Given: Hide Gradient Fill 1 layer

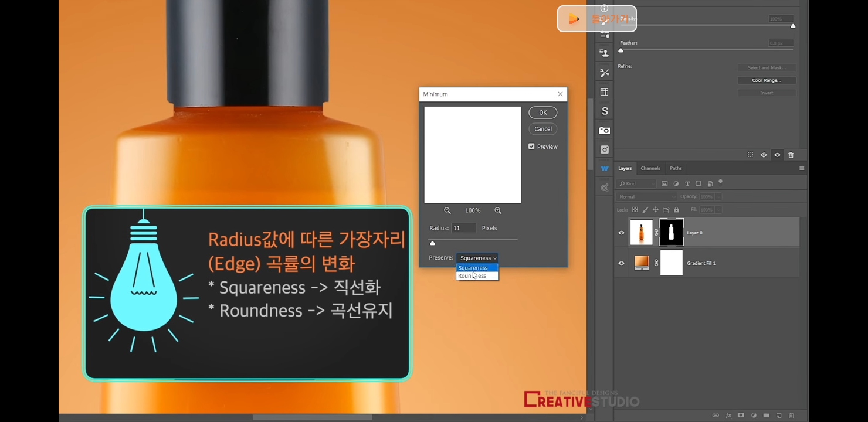Looking at the screenshot, I should (622, 263).
